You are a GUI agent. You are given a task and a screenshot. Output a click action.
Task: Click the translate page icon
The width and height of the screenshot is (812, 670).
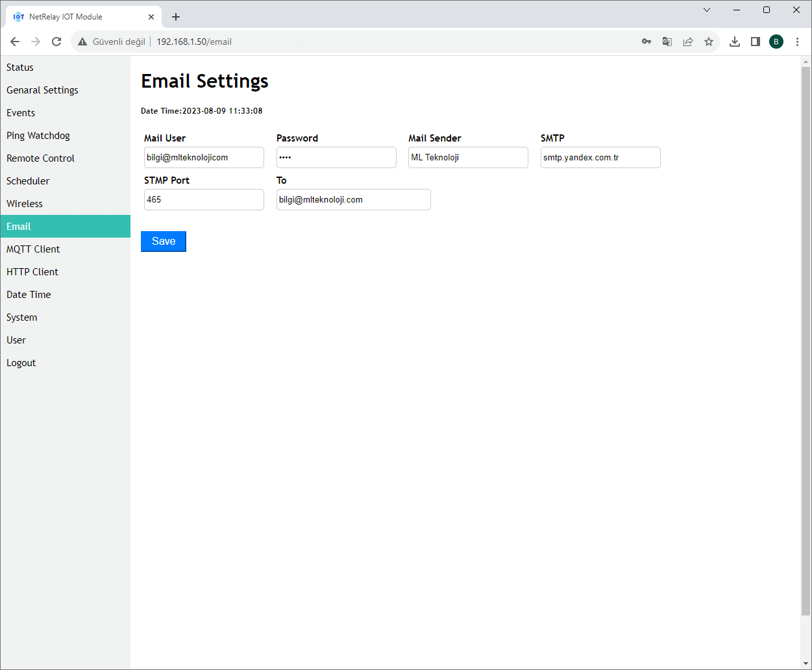pos(667,41)
